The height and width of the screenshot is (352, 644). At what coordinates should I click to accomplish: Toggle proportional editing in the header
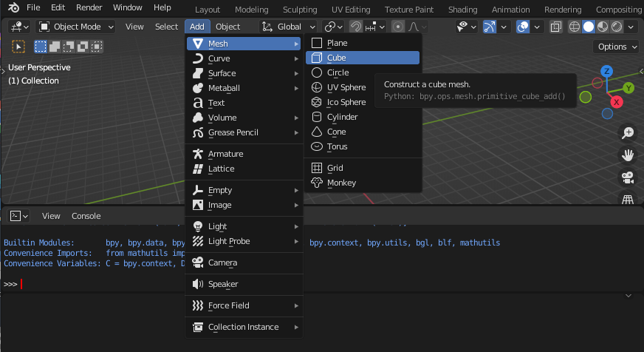[398, 27]
